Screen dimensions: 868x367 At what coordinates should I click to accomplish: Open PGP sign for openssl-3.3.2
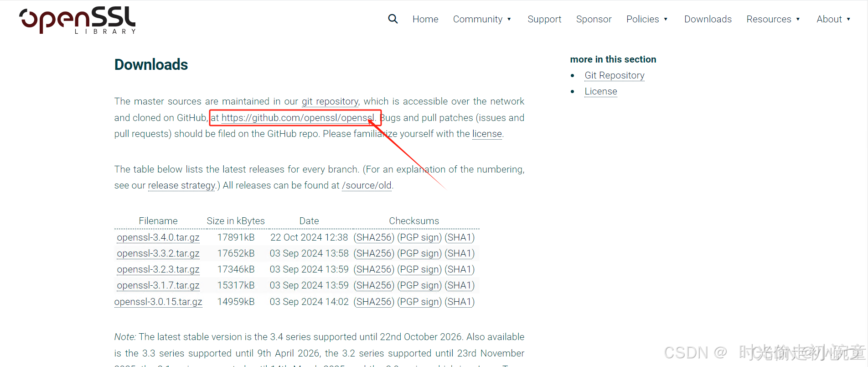click(419, 253)
